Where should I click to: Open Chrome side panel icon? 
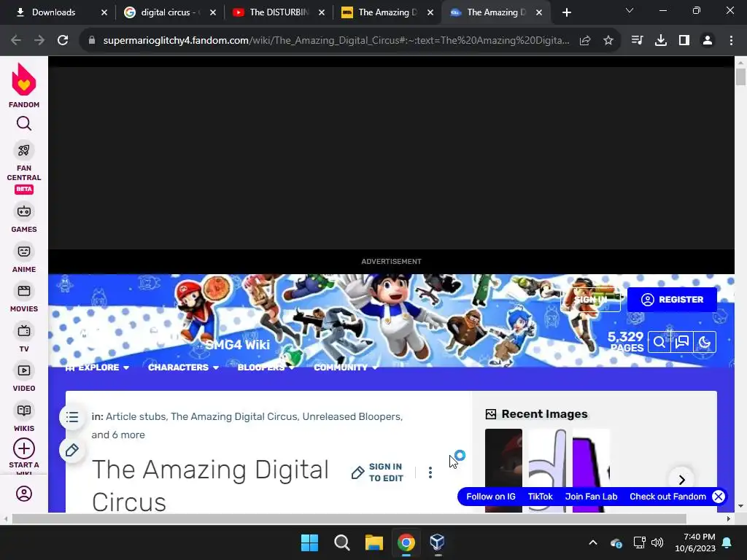click(x=684, y=41)
